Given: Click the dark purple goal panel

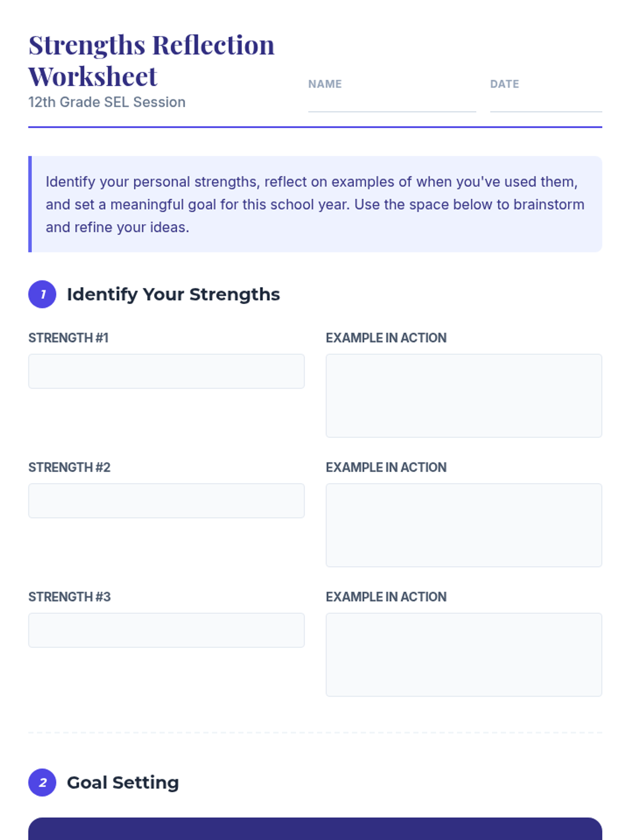Looking at the screenshot, I should tap(315, 829).
